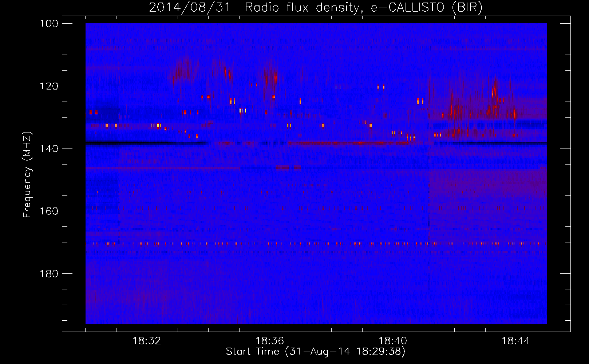Click the 180 frequency tick label
589x364 pixels.
(49, 274)
